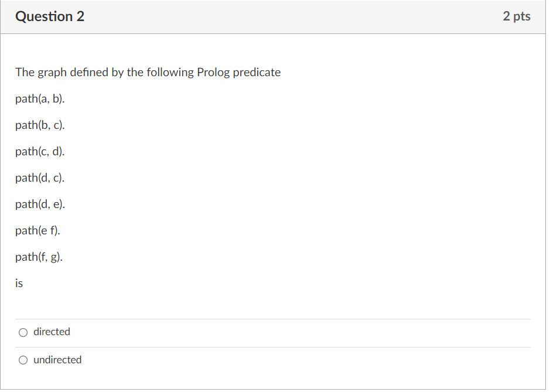Click the line "path(a, b)."
This screenshot has width=560, height=392.
(40, 98)
